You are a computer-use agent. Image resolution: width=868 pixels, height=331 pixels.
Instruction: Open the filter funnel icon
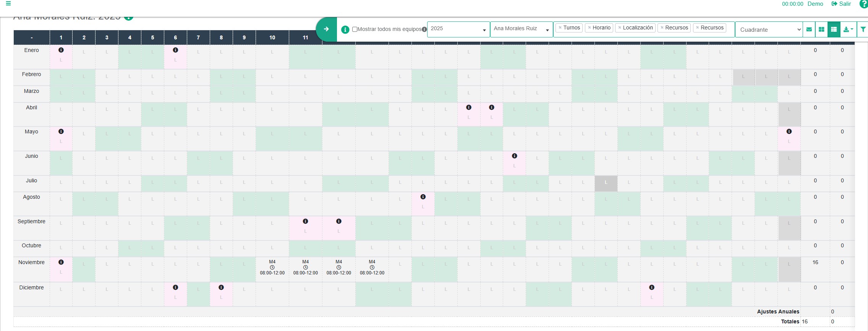click(x=863, y=29)
